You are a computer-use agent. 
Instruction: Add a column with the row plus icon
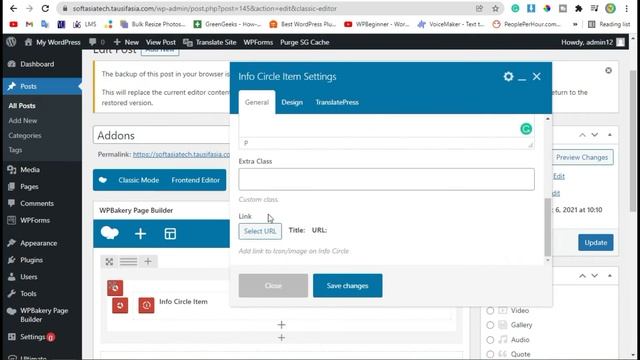point(148,261)
